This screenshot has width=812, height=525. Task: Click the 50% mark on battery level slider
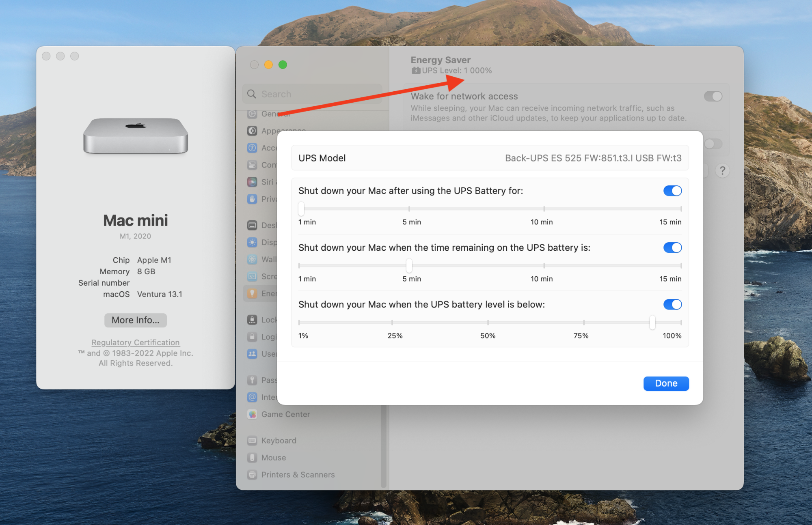pyautogui.click(x=488, y=322)
